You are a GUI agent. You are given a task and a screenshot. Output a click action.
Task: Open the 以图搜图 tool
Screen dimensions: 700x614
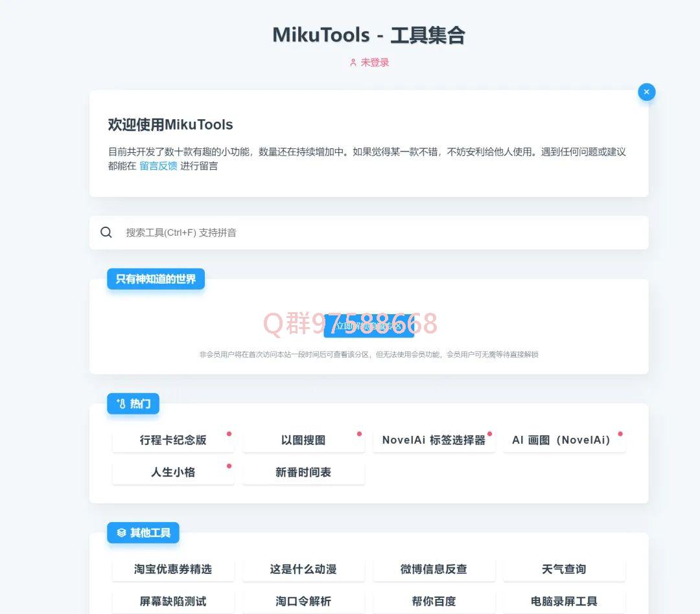[303, 440]
